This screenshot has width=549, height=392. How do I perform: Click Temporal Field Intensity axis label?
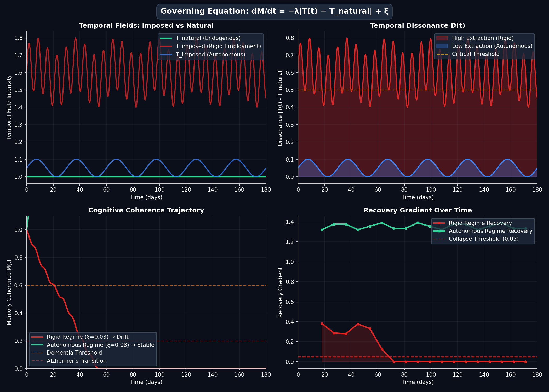tap(9, 107)
